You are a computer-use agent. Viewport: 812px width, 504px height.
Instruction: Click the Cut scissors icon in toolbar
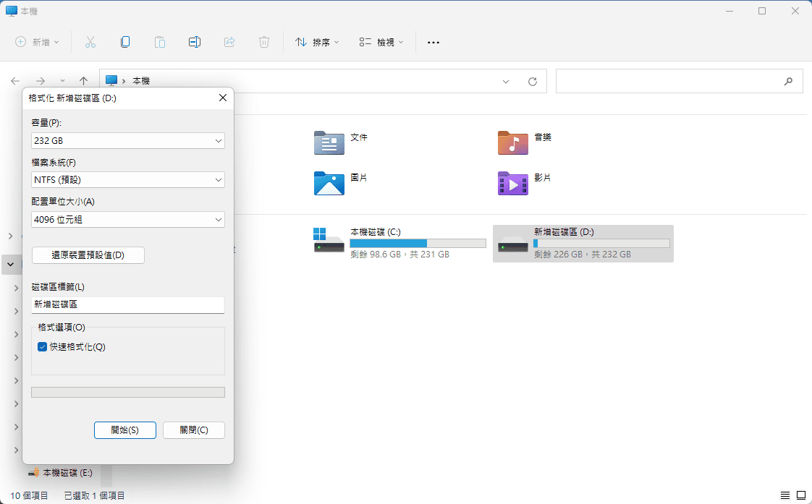(x=90, y=42)
